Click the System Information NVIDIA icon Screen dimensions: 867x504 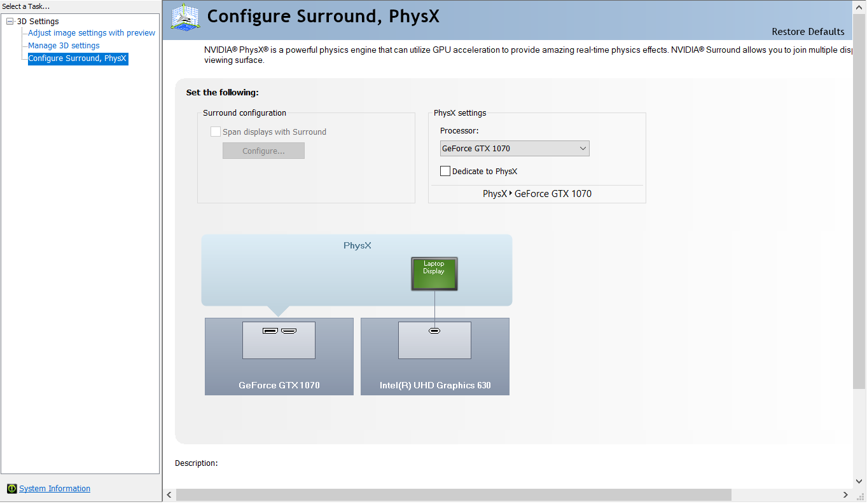coord(11,489)
